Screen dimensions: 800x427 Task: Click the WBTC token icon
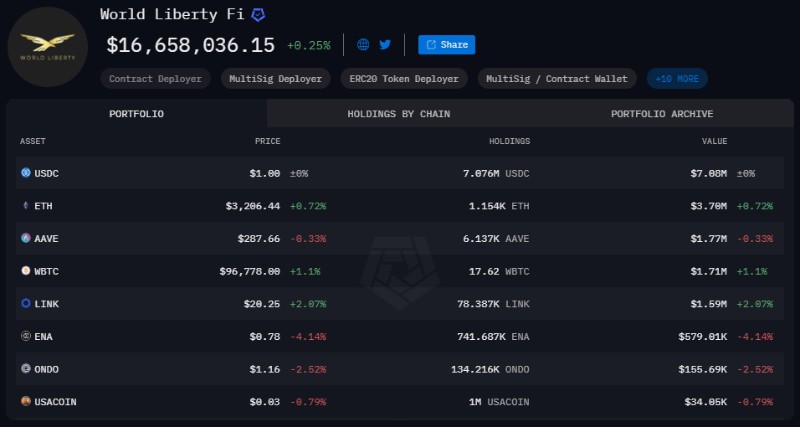(x=26, y=270)
